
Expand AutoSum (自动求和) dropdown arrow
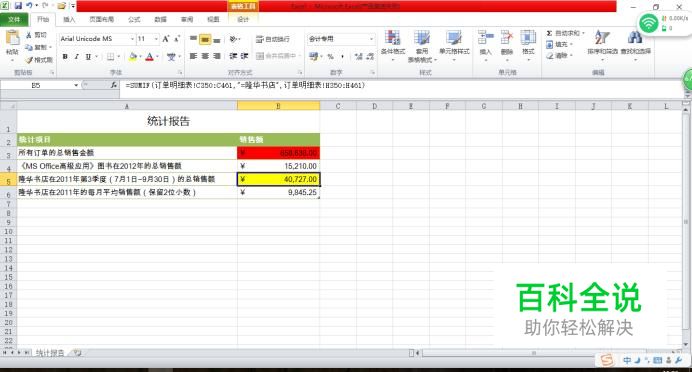(583, 34)
